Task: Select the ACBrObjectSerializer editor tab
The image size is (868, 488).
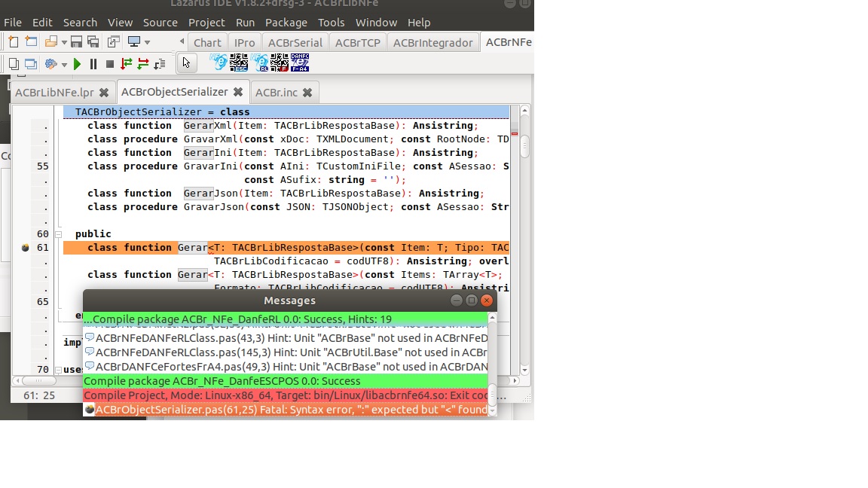Action: (174, 92)
